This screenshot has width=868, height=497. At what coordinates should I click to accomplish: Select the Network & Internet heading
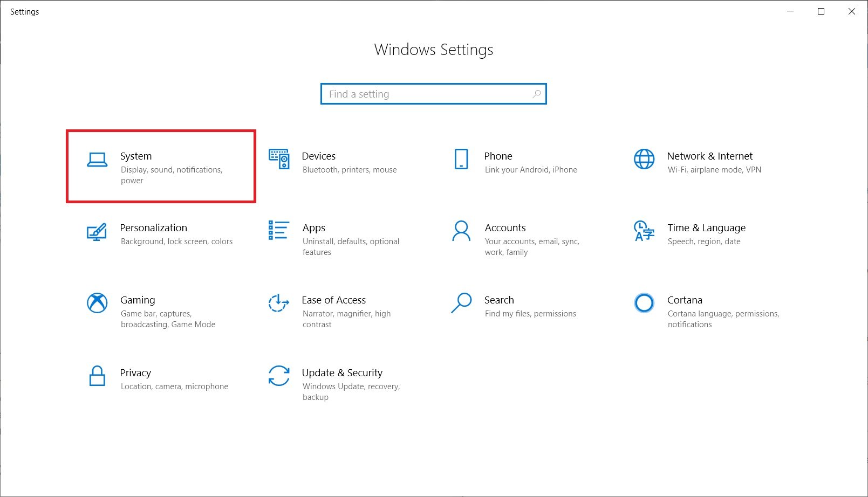point(710,156)
